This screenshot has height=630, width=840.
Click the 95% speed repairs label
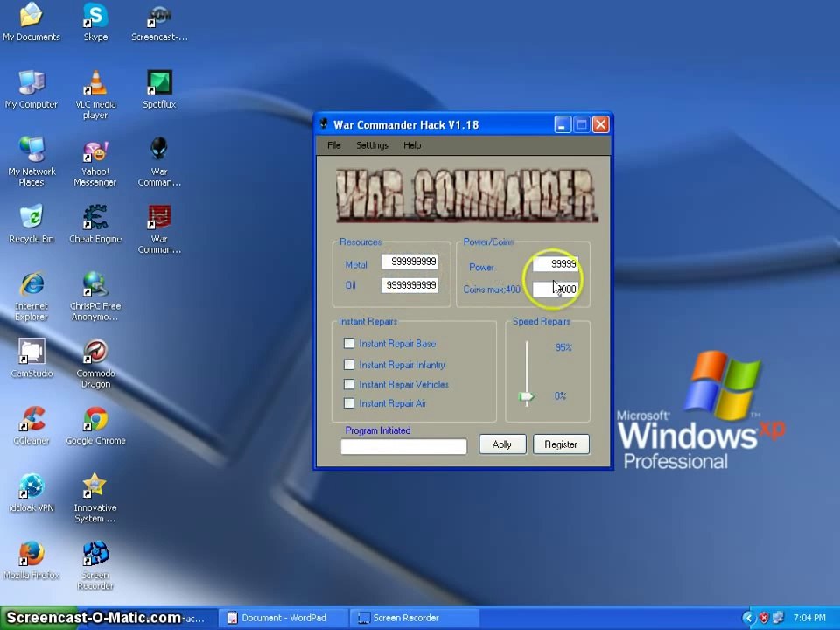pyautogui.click(x=563, y=347)
